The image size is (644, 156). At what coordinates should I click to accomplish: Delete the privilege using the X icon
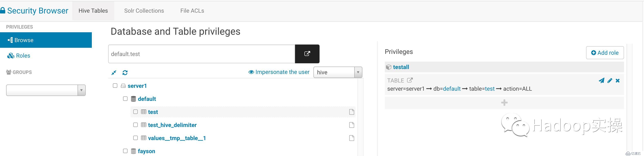tap(617, 80)
